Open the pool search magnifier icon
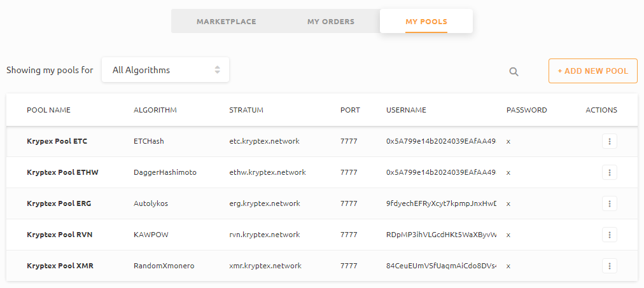 [x=514, y=72]
